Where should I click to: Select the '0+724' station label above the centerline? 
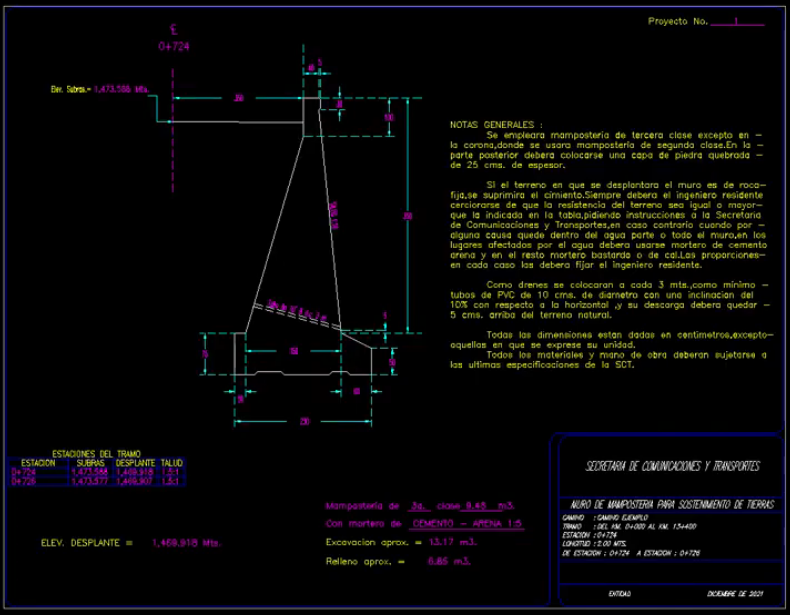point(174,46)
